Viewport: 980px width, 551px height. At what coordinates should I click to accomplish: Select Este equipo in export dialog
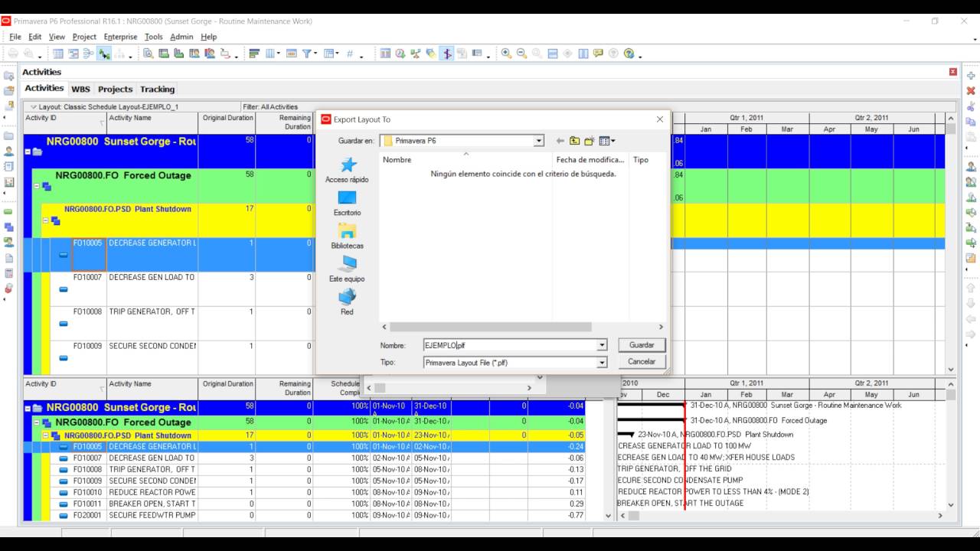pos(347,269)
